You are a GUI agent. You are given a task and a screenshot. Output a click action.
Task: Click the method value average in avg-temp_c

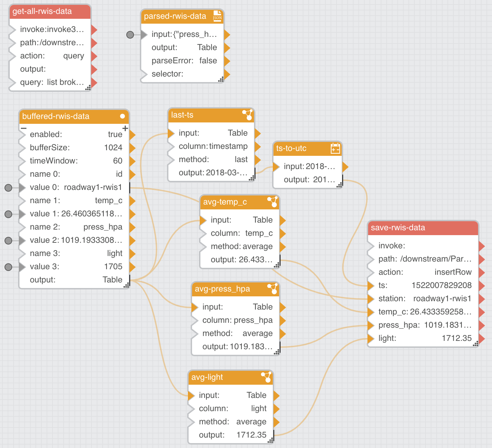257,246
